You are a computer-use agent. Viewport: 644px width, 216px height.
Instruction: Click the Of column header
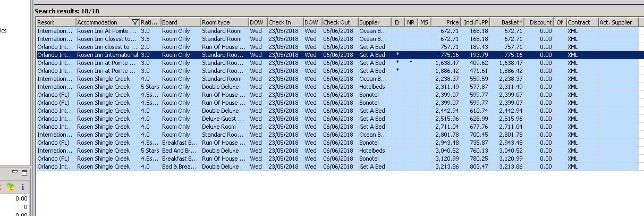tap(560, 22)
